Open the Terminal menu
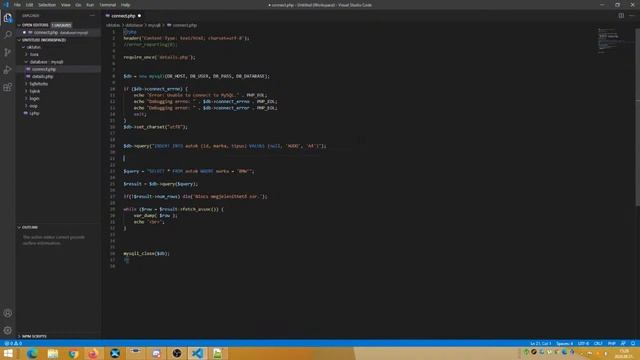Screen dimensions: 640x360 pyautogui.click(x=108, y=5)
